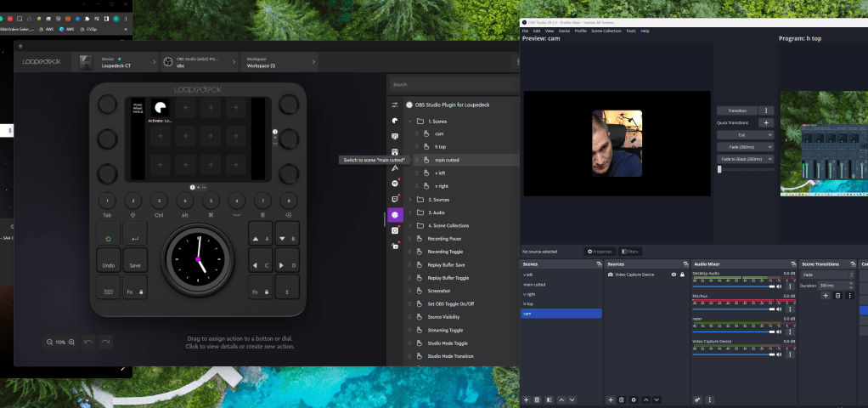The width and height of the screenshot is (868, 408).
Task: Toggle visibility of Video Capture Device source
Action: (x=674, y=275)
